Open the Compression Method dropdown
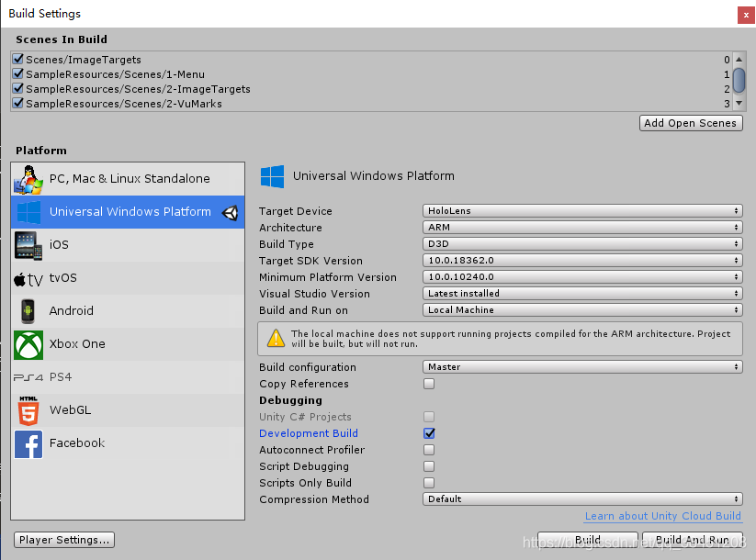 click(582, 498)
